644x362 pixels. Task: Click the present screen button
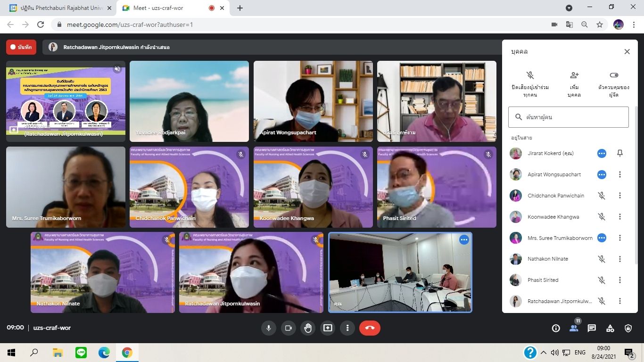click(328, 328)
